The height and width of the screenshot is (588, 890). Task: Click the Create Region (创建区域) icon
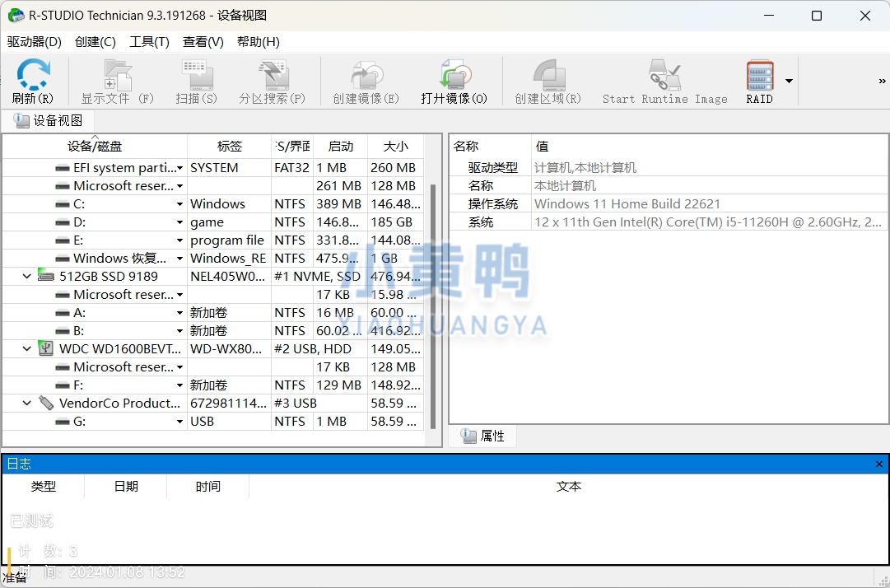pos(549,74)
